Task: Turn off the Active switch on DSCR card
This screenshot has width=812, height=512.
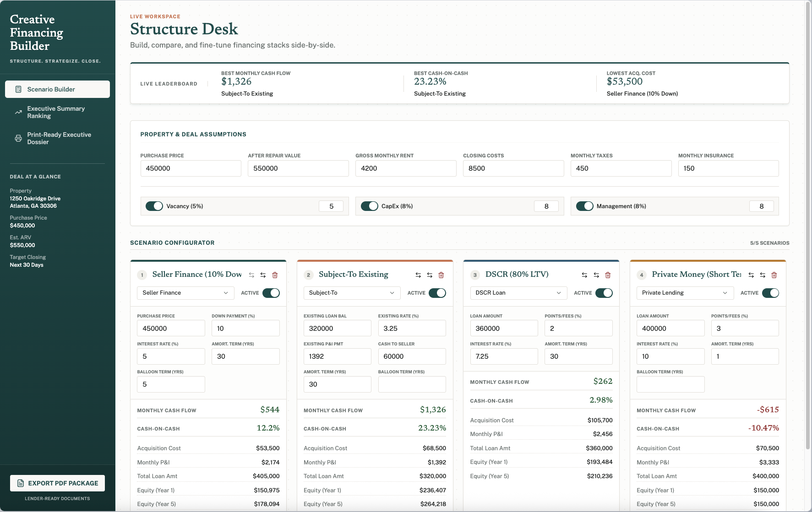Action: 604,293
